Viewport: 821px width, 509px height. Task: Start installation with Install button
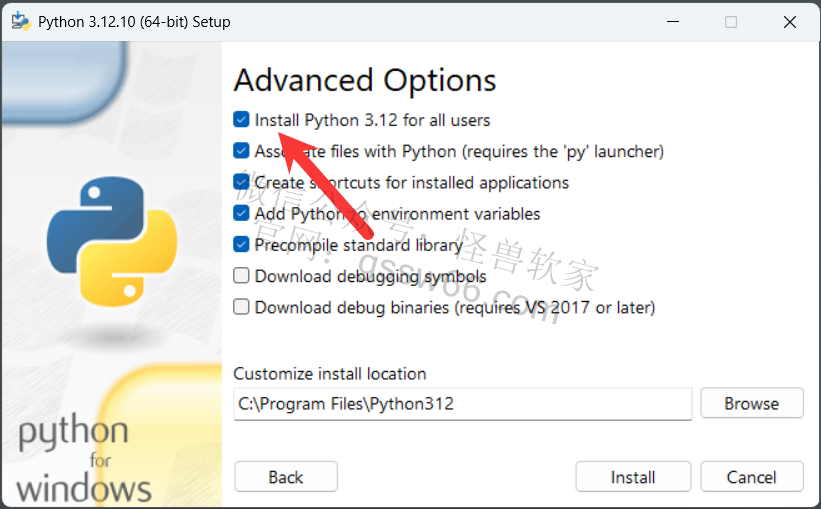633,477
